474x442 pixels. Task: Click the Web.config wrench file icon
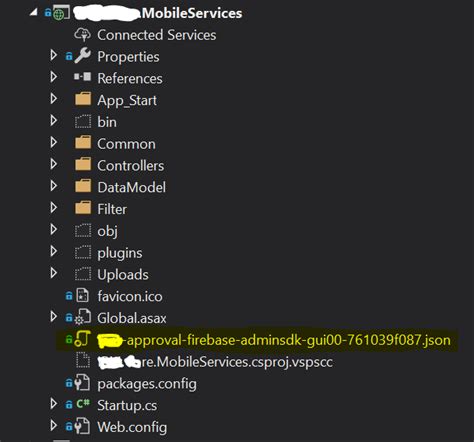click(82, 426)
